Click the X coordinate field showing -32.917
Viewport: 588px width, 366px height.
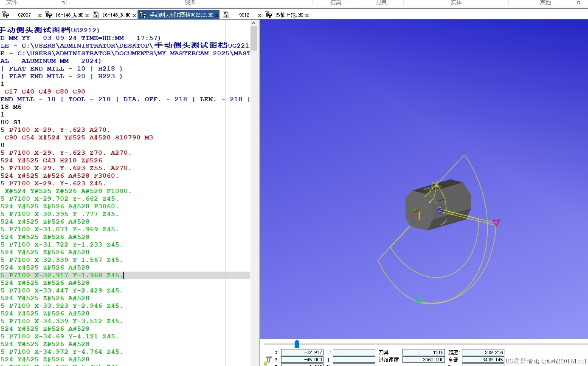(302, 352)
